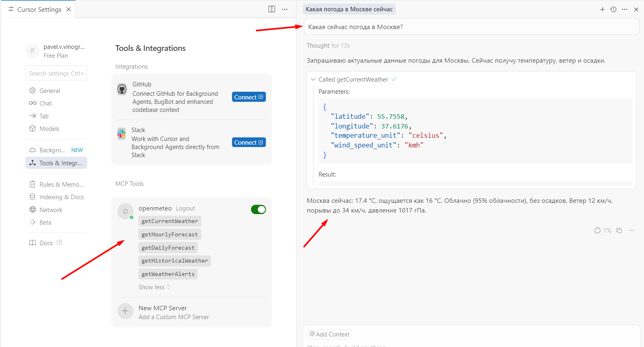Open the chat history icon

click(613, 9)
